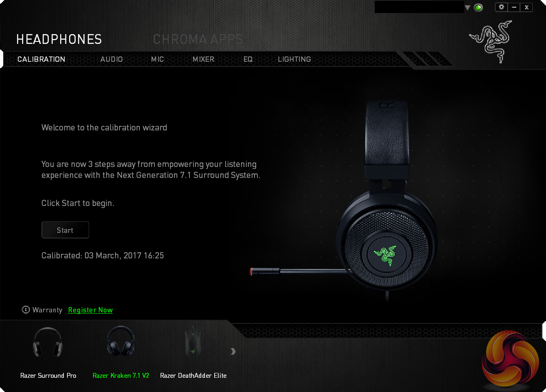The height and width of the screenshot is (392, 546).
Task: Minimize the Synapse window
Action: pos(514,7)
